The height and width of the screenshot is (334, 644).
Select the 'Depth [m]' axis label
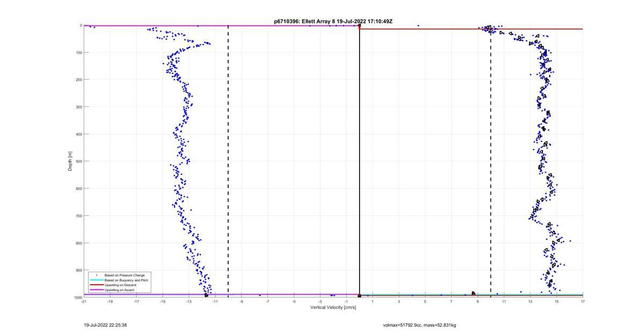[70, 161]
